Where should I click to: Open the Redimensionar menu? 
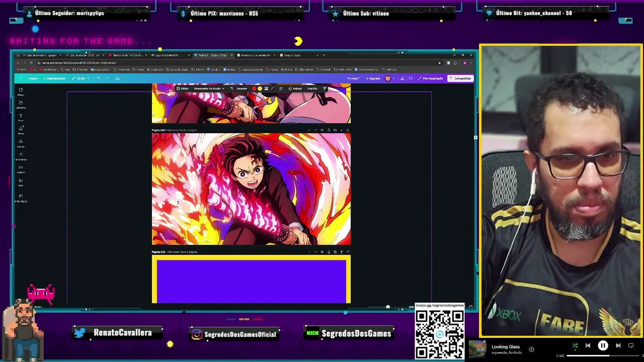point(55,78)
